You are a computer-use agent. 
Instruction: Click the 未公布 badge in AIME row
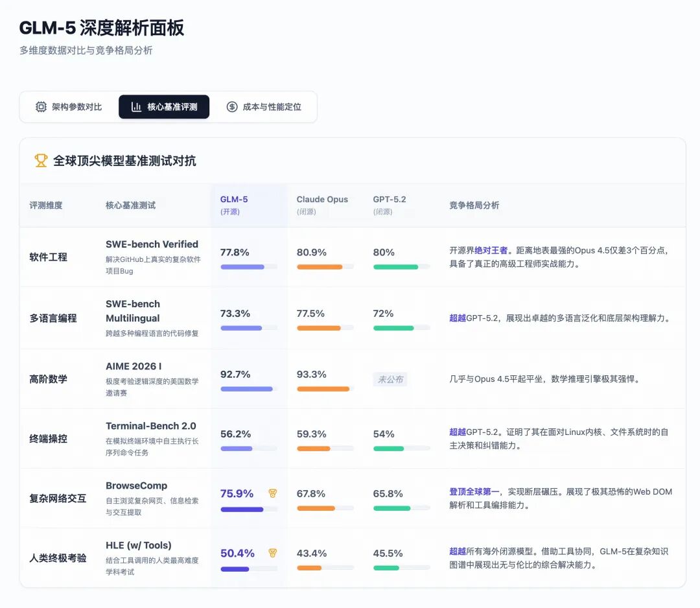(x=390, y=380)
